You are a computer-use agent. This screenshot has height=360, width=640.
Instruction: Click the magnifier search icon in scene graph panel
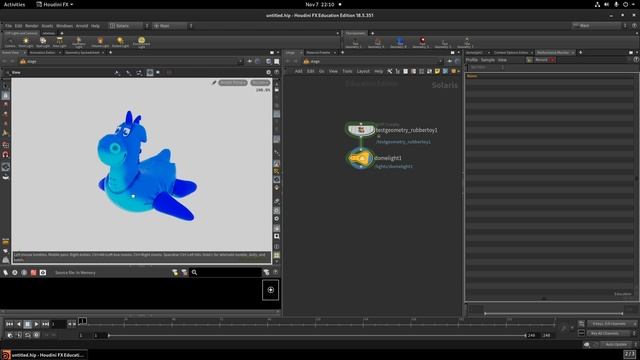tap(194, 272)
